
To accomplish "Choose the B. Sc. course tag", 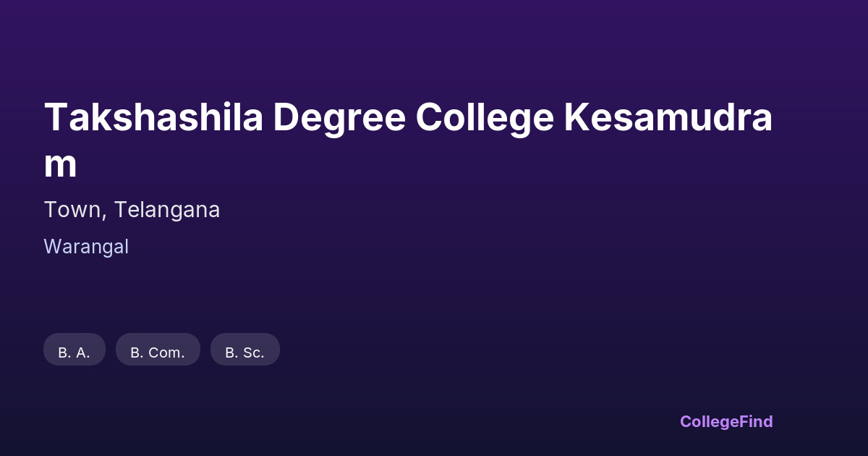I will (244, 350).
